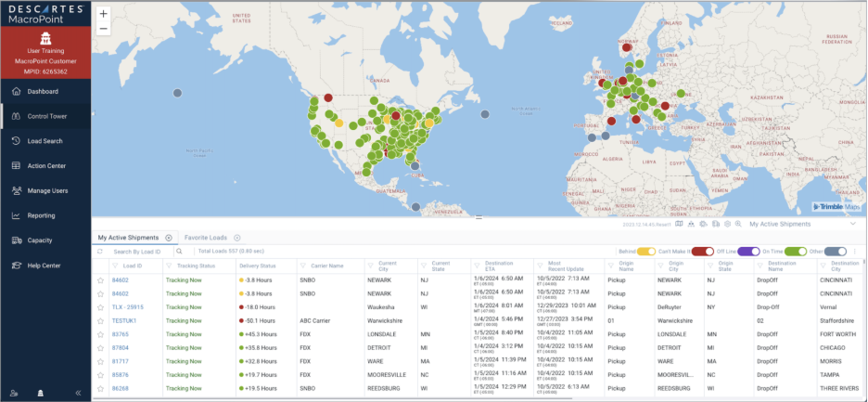
Task: Expand the My Active Shipments dropdown
Action: 852,224
